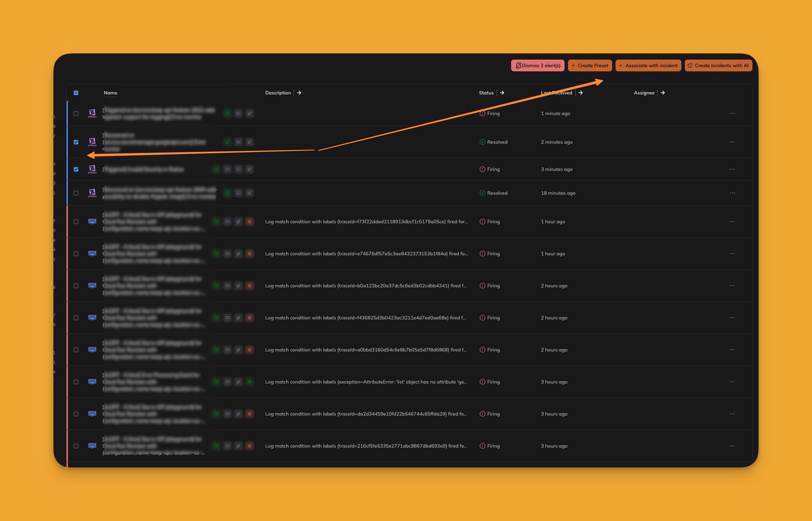
Task: Click arrow next to Last Received column header
Action: (581, 93)
